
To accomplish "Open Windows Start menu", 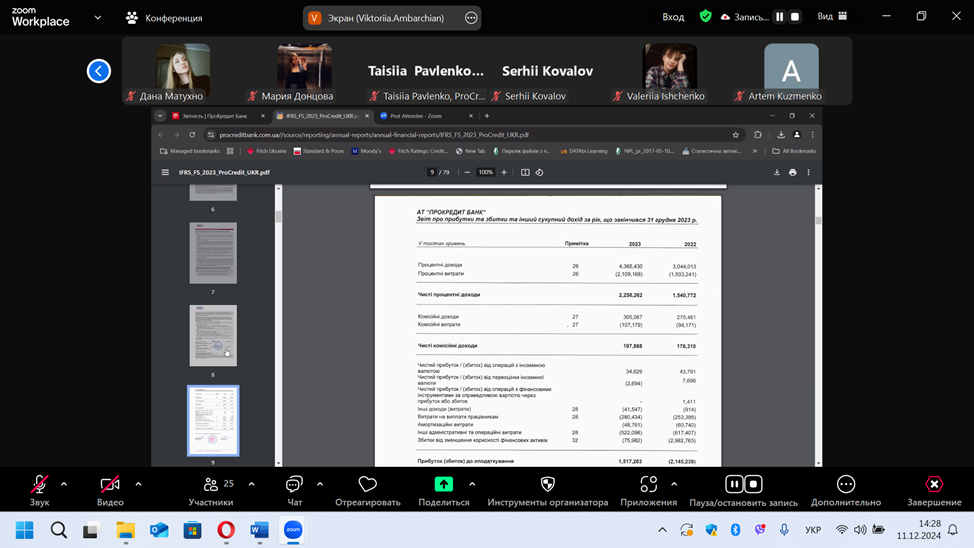I will tap(25, 530).
